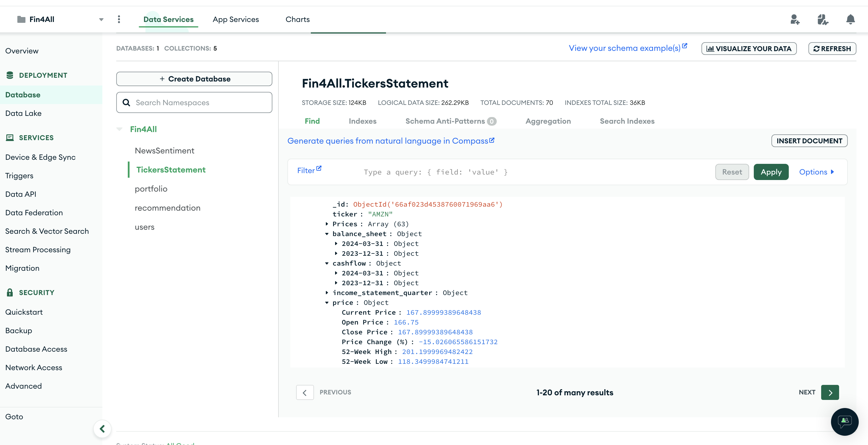Switch to the Indexes tab

(362, 121)
